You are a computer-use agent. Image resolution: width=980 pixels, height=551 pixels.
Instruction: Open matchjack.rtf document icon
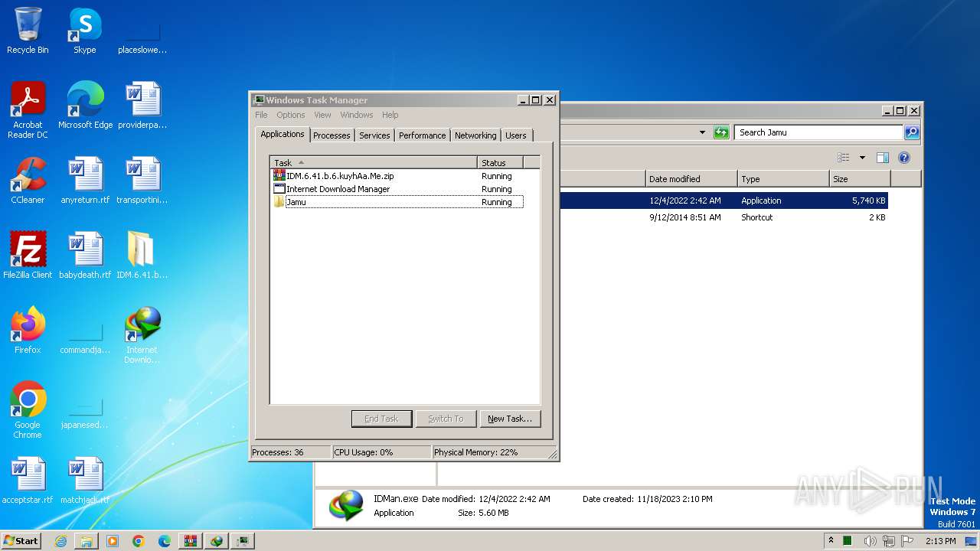85,481
